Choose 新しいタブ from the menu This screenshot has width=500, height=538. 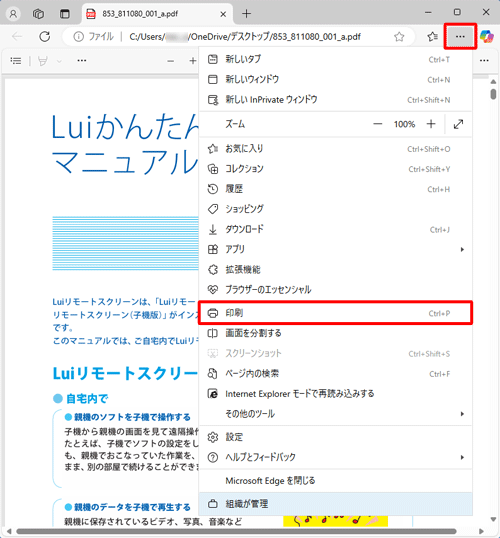tap(335, 59)
